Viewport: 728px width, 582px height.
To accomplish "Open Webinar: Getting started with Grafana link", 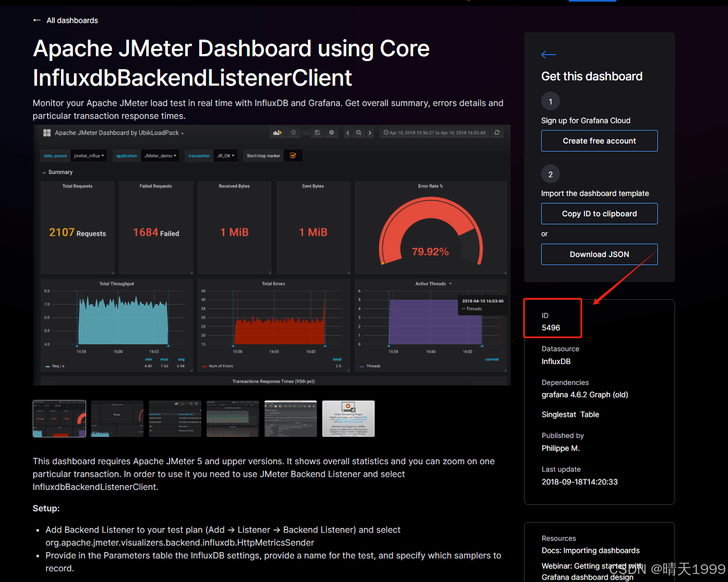I will click(593, 571).
